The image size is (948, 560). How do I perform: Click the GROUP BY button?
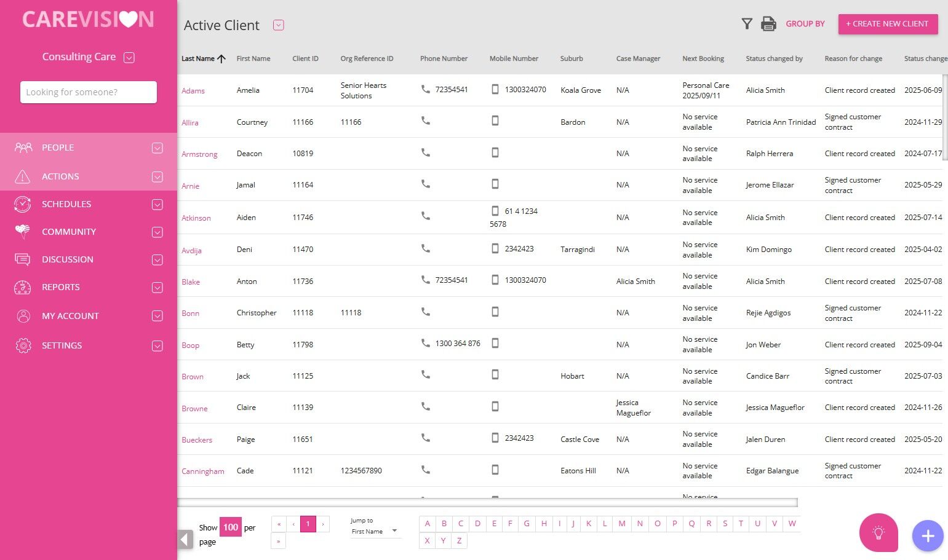(805, 24)
